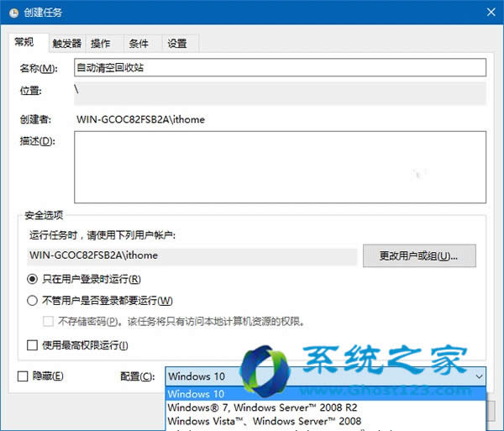This screenshot has height=431, width=504.
Task: Click the clock icon in the title bar
Action: coord(13,13)
